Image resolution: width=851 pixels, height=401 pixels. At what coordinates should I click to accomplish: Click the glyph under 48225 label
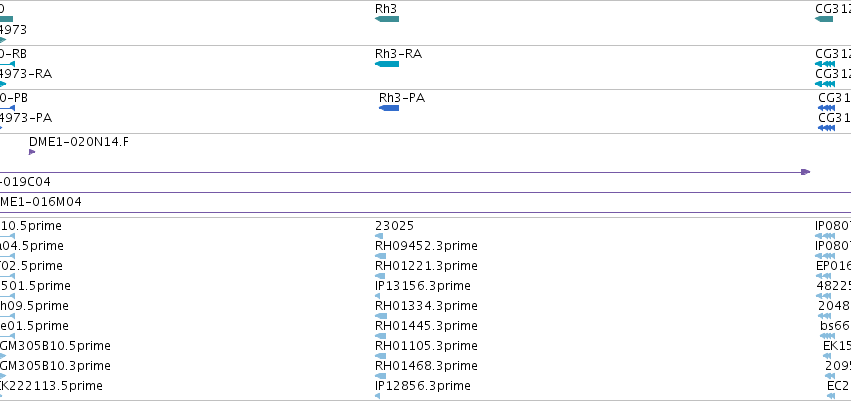(x=823, y=296)
